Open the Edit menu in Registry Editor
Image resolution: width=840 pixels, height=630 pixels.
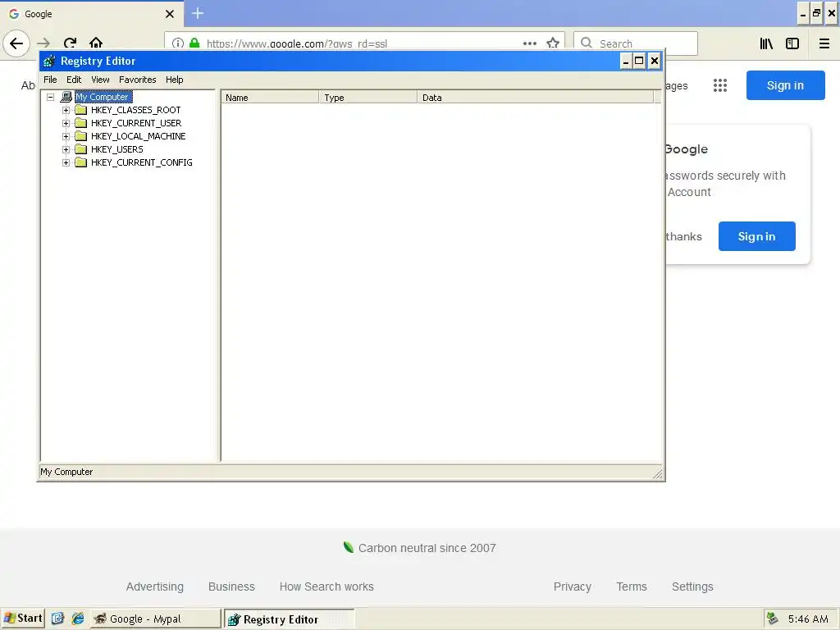coord(74,80)
